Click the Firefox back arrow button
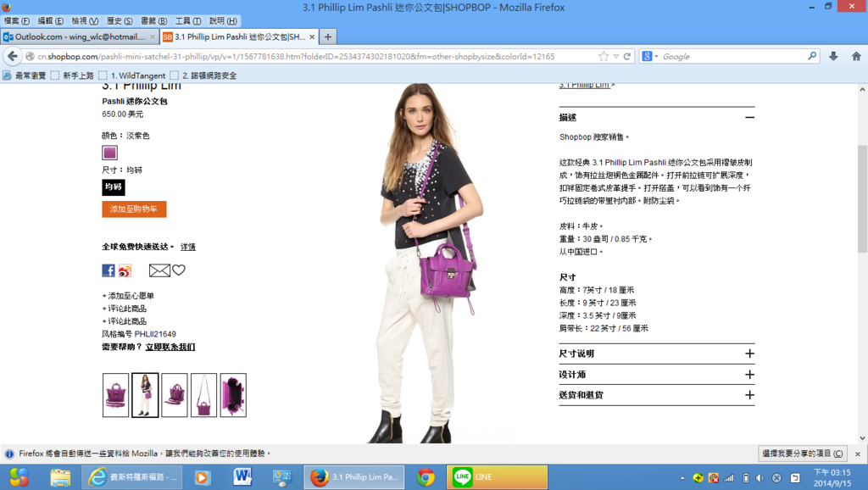This screenshot has width=868, height=490. click(x=12, y=56)
